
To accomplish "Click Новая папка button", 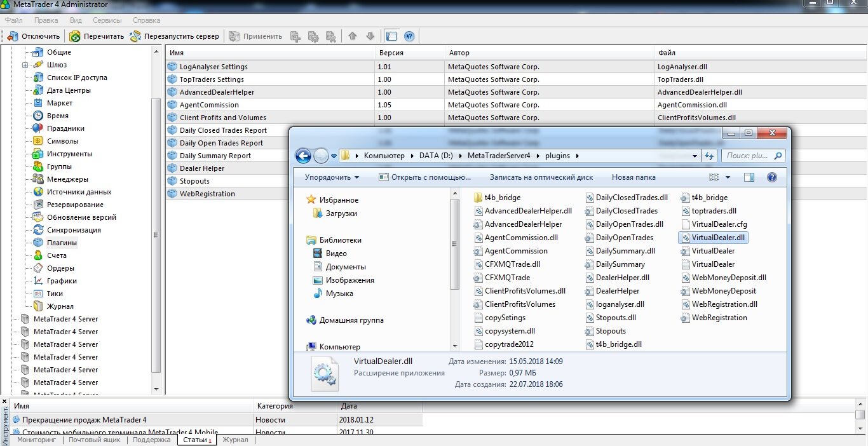I will [634, 177].
